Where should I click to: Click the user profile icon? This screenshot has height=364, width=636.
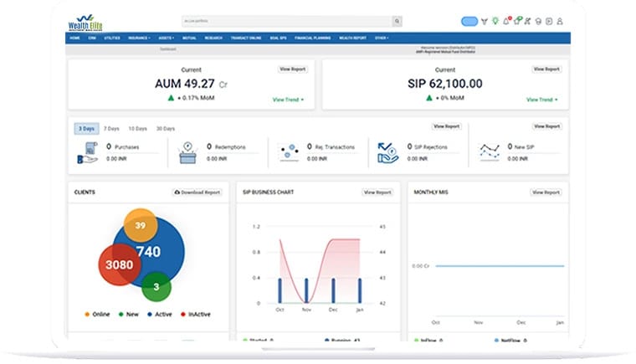click(560, 22)
